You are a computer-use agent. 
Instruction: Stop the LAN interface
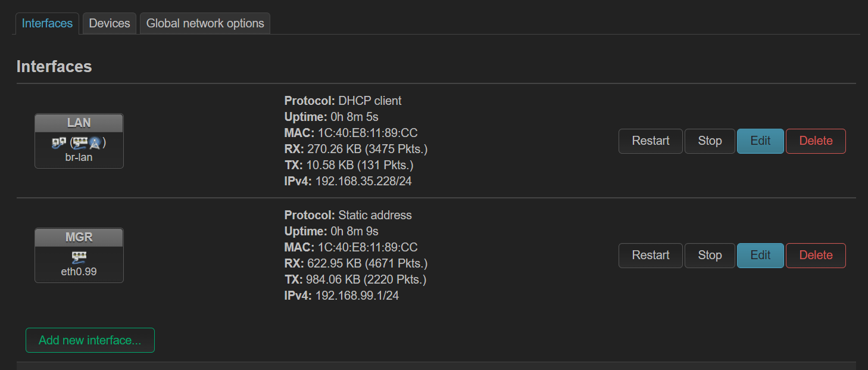[710, 141]
